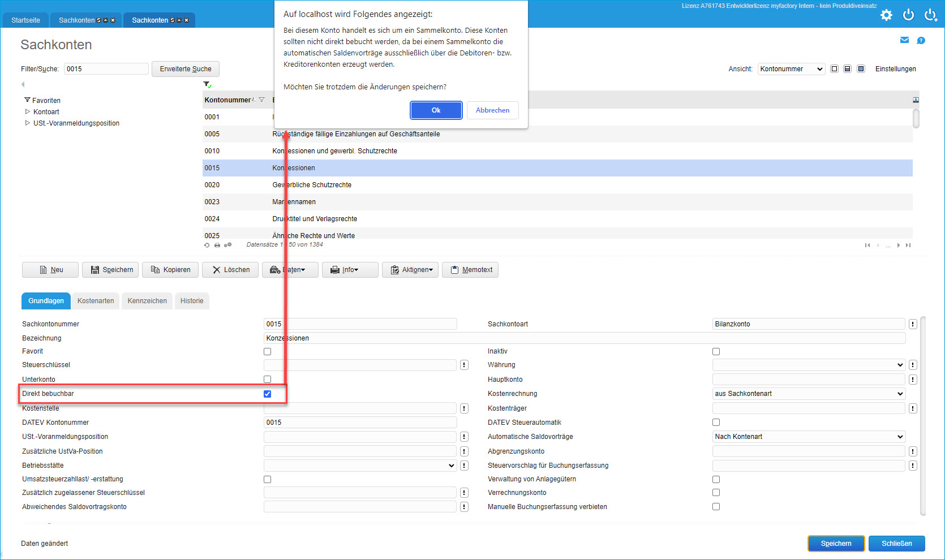Click Abbrechen in the warning dialog

(x=492, y=110)
